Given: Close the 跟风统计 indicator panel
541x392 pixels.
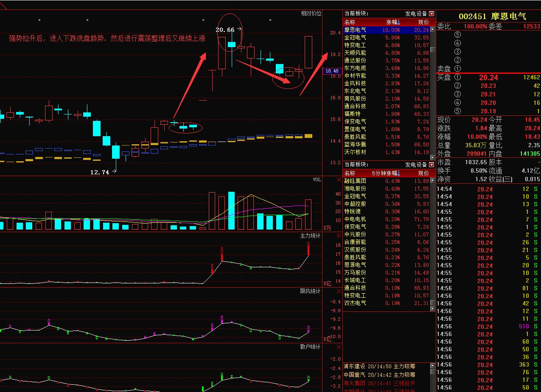Looking at the screenshot, I should 338,291.
